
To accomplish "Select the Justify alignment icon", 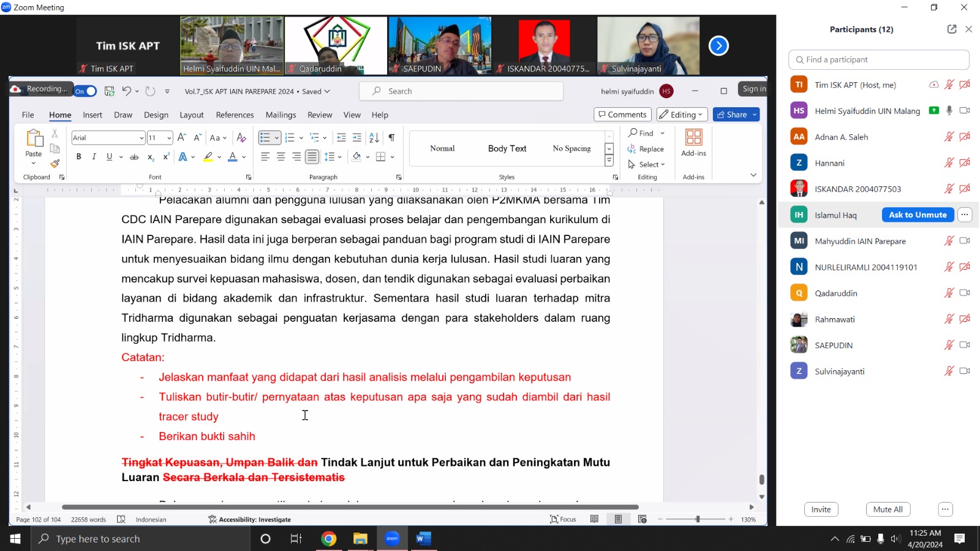I will pos(312,157).
